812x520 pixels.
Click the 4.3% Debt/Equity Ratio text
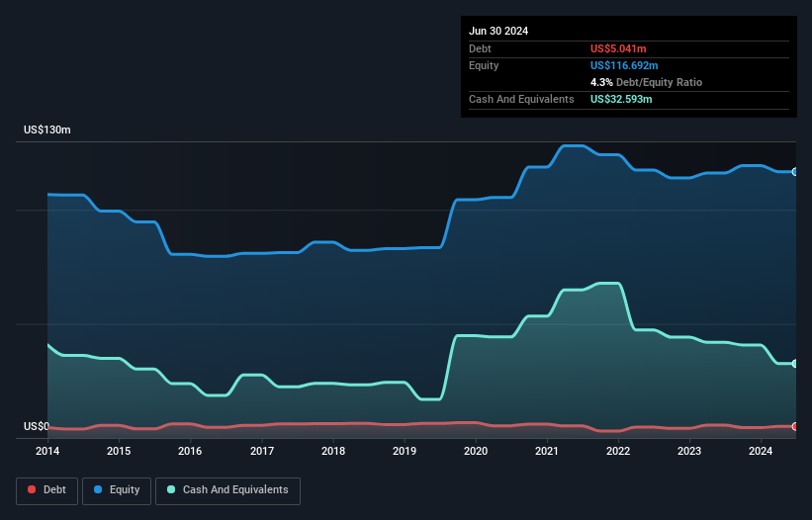coord(646,82)
